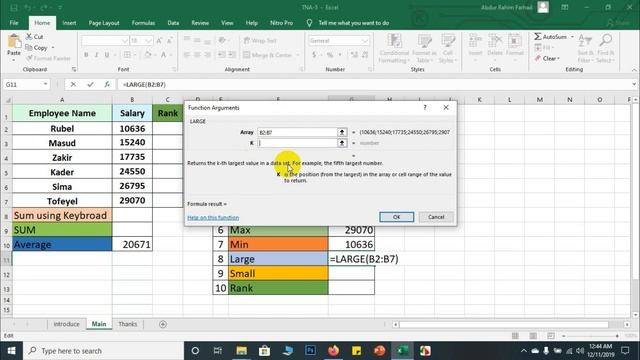
Task: Open the File menu
Action: (x=14, y=23)
